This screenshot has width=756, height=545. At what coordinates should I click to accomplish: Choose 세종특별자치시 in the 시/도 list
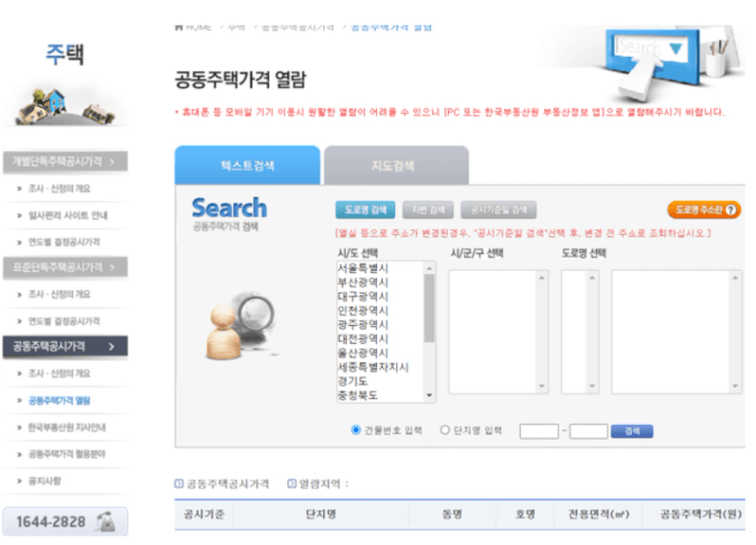tap(372, 367)
